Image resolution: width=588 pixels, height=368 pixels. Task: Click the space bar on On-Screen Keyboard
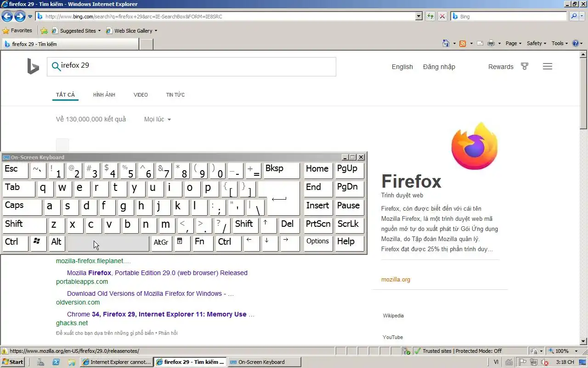[x=108, y=243]
